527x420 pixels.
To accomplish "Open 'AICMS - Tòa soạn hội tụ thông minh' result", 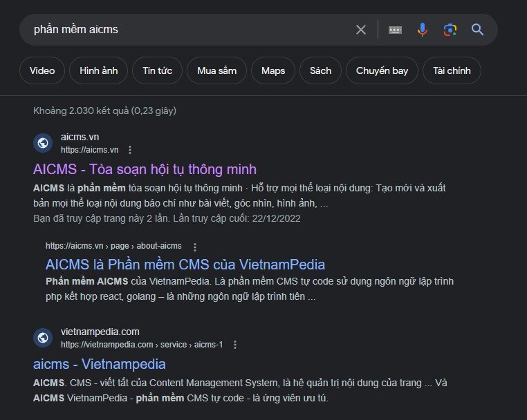I will coord(145,169).
